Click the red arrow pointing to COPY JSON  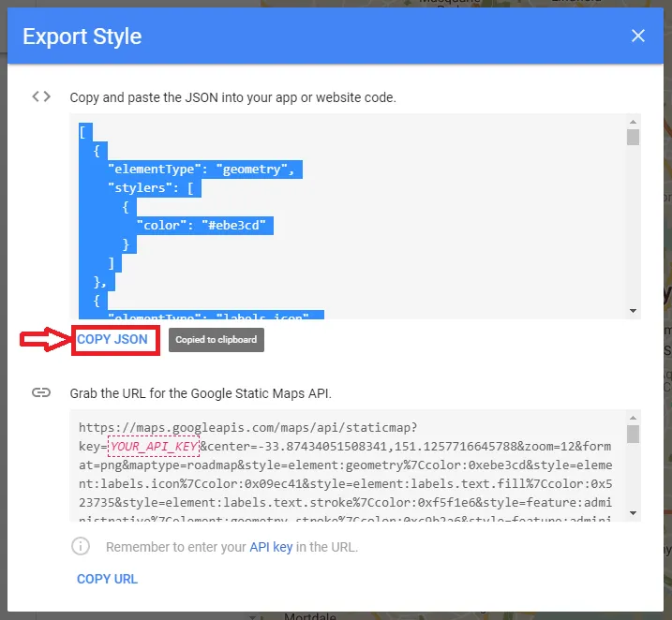point(46,341)
